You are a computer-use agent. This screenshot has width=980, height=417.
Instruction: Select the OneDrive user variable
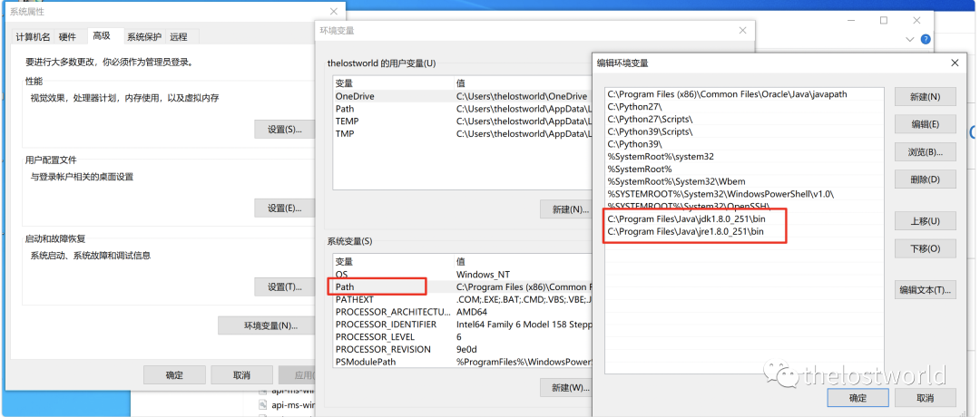click(463, 96)
